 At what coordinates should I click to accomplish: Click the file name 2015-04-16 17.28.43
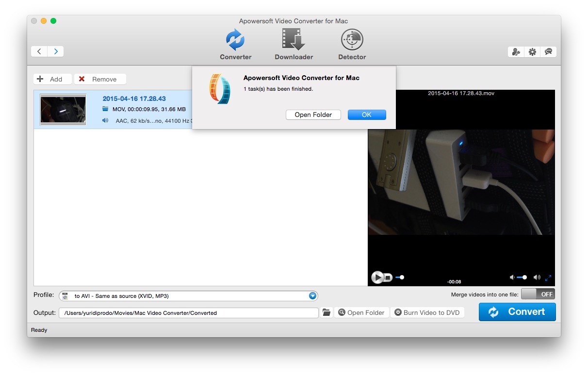tap(134, 98)
